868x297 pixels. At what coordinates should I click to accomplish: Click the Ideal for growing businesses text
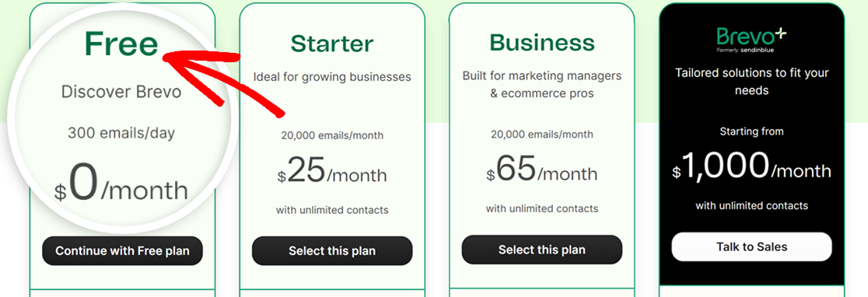click(332, 77)
